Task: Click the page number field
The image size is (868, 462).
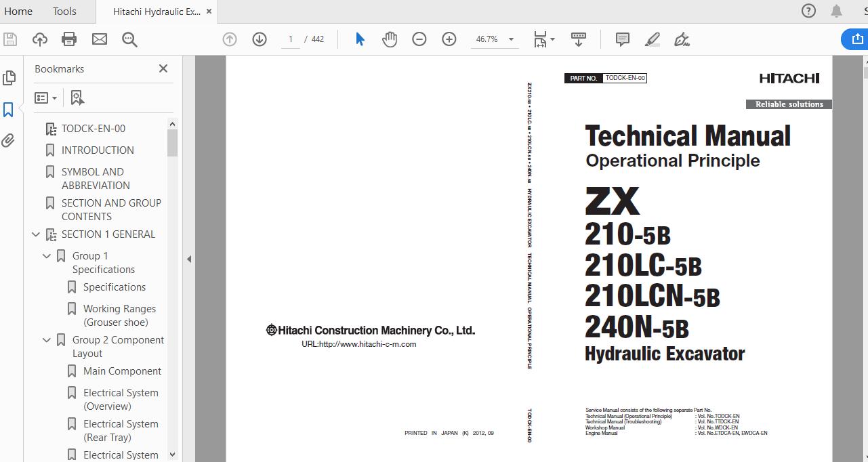Action: click(x=291, y=39)
